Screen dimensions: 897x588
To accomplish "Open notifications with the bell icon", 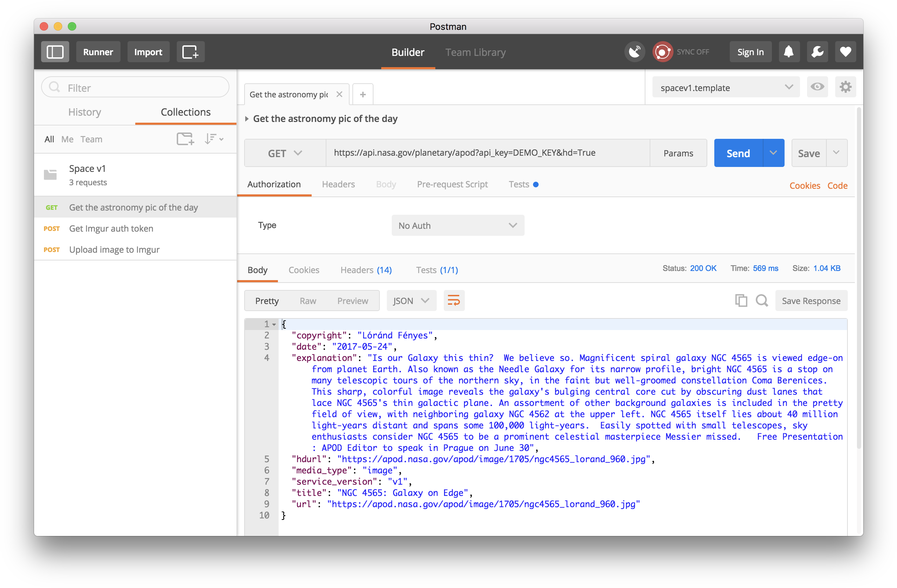I will click(x=789, y=52).
